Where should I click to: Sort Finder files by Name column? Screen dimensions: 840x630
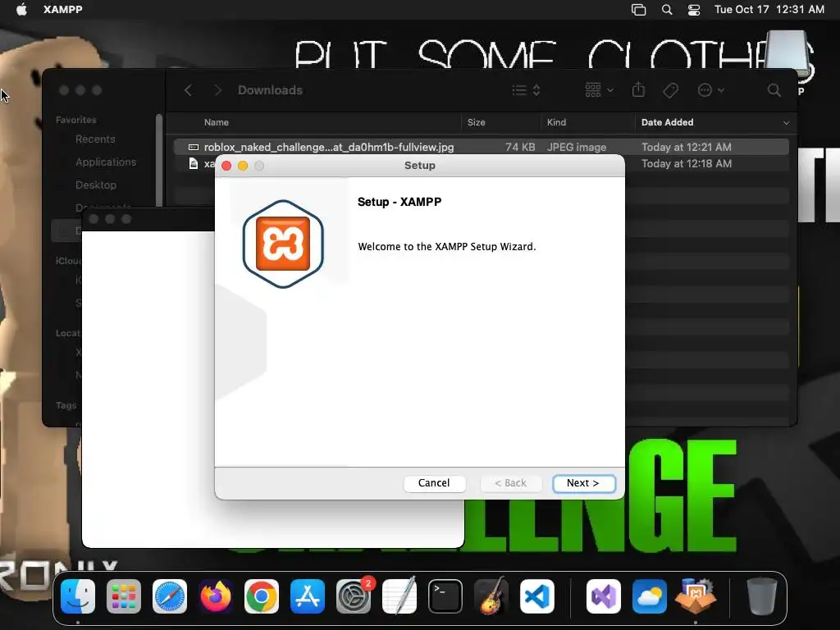(x=217, y=122)
